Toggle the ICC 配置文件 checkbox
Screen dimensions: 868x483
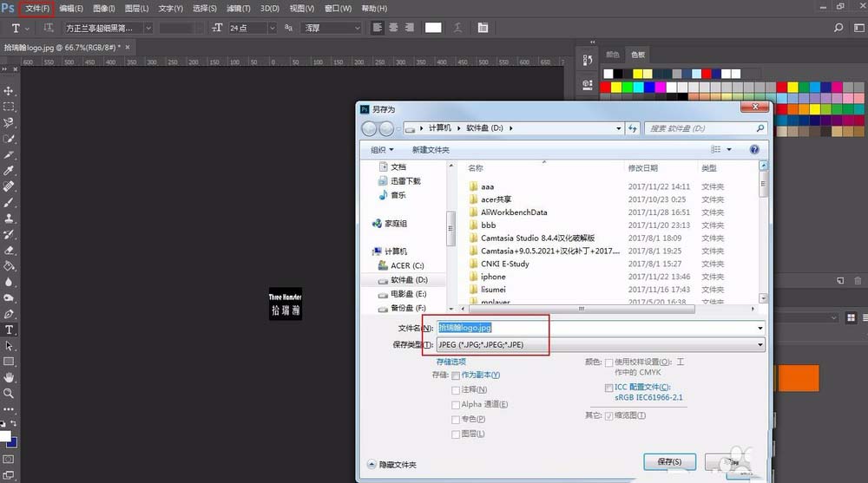click(609, 388)
